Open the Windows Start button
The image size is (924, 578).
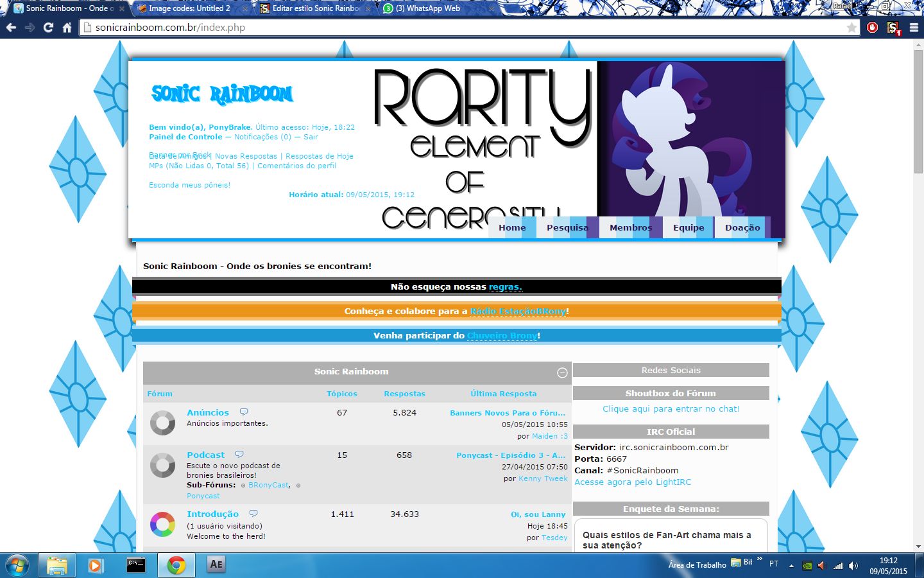pyautogui.click(x=17, y=565)
